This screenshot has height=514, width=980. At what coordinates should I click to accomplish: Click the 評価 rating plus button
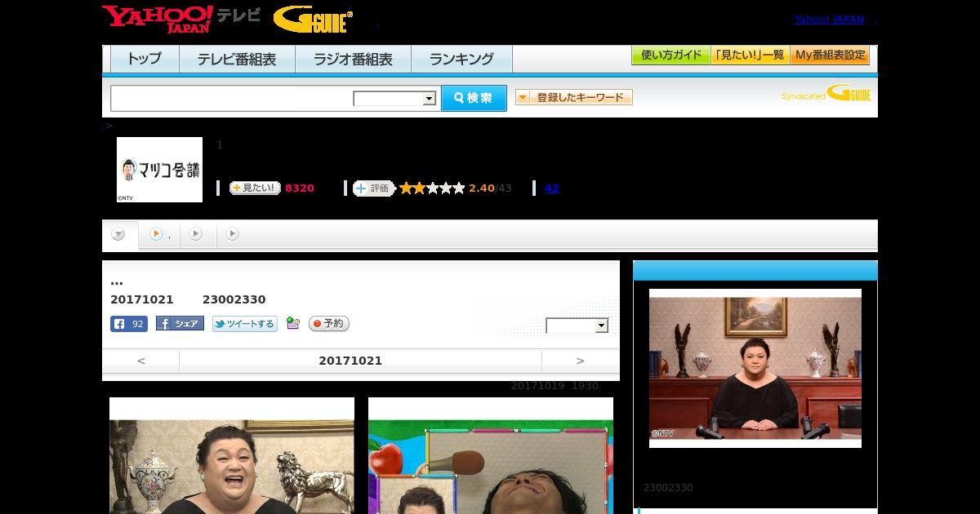[x=373, y=188]
